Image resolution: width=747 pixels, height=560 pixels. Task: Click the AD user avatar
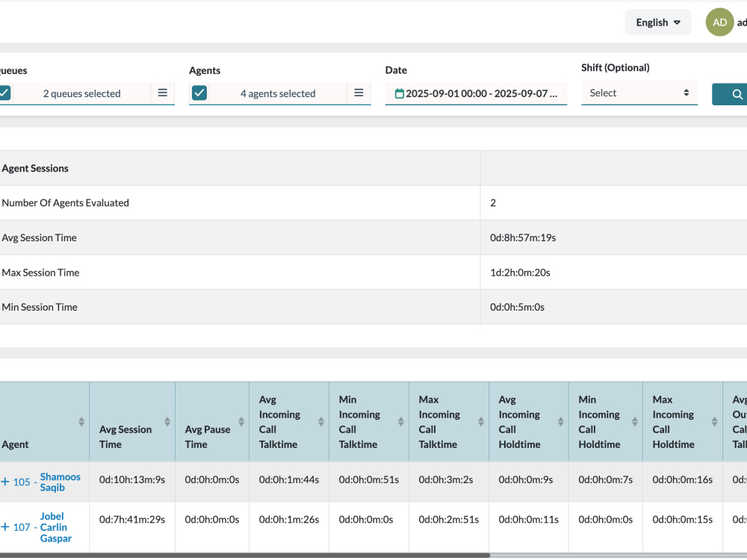click(x=719, y=22)
